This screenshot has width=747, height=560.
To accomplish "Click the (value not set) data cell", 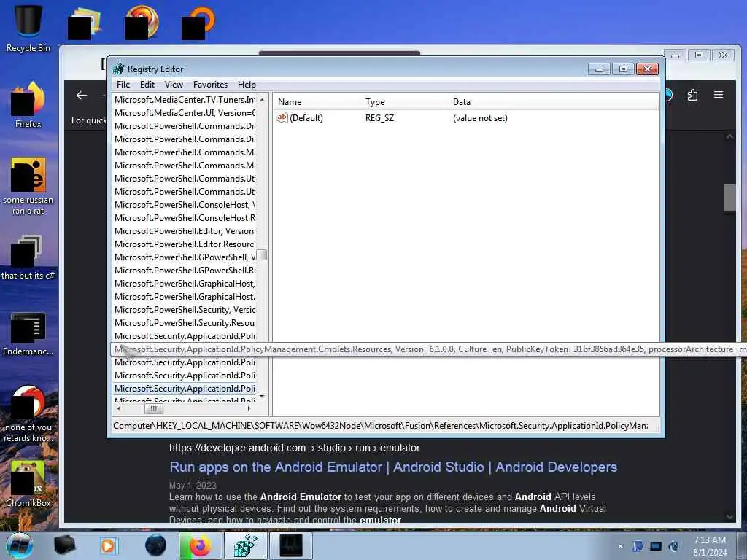I will pos(480,118).
